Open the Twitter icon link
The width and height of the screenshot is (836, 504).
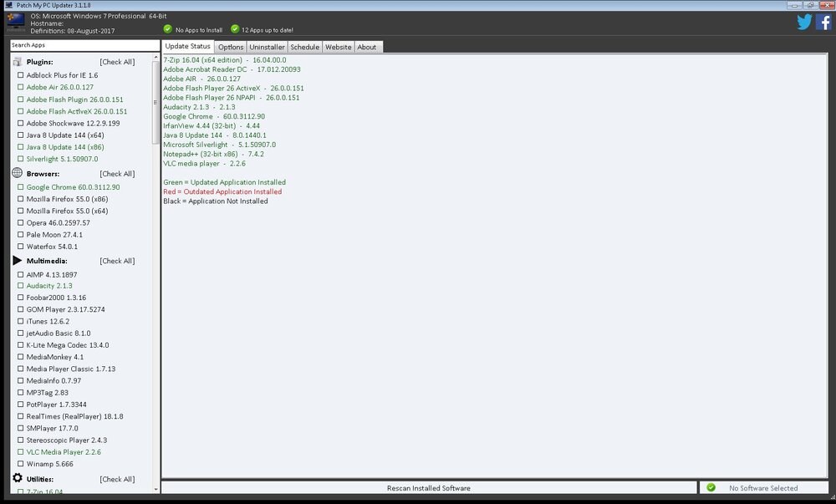[x=804, y=22]
